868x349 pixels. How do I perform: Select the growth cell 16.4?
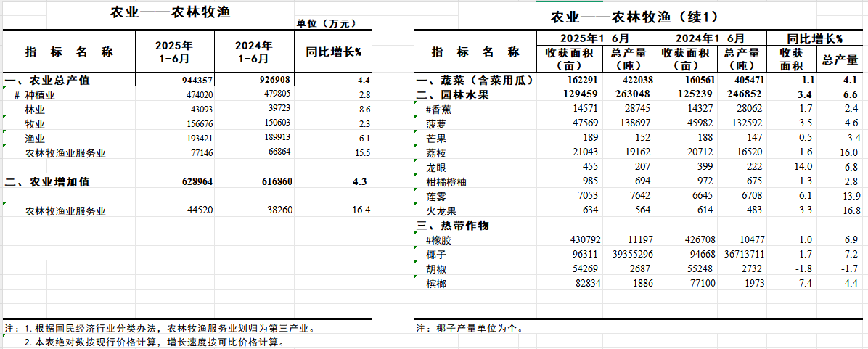(x=361, y=210)
